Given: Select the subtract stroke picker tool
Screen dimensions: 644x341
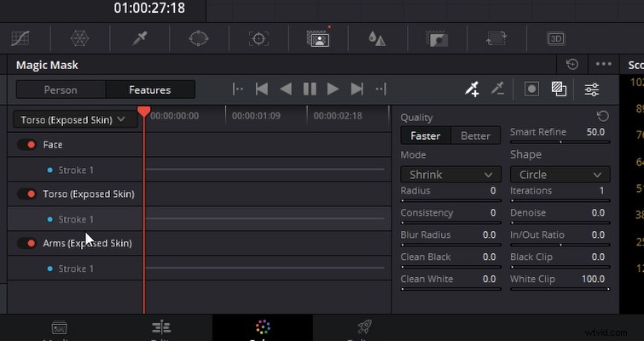Looking at the screenshot, I should pos(497,89).
